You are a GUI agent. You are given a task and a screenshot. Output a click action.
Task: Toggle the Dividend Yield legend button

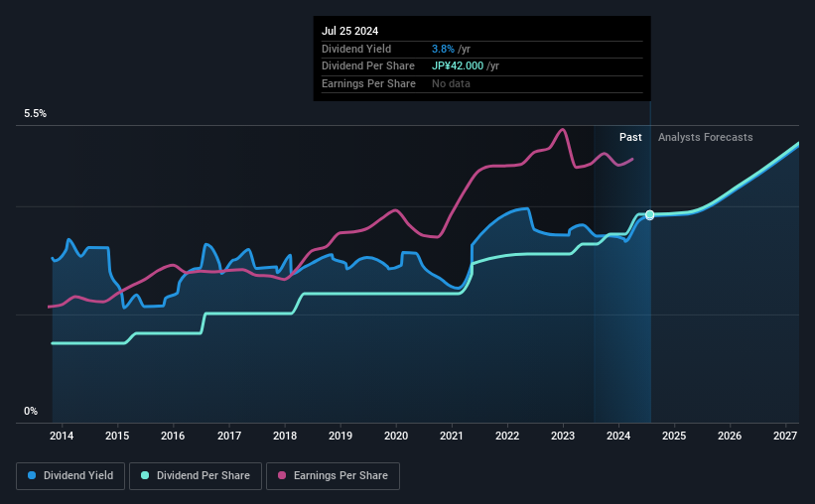tap(70, 476)
